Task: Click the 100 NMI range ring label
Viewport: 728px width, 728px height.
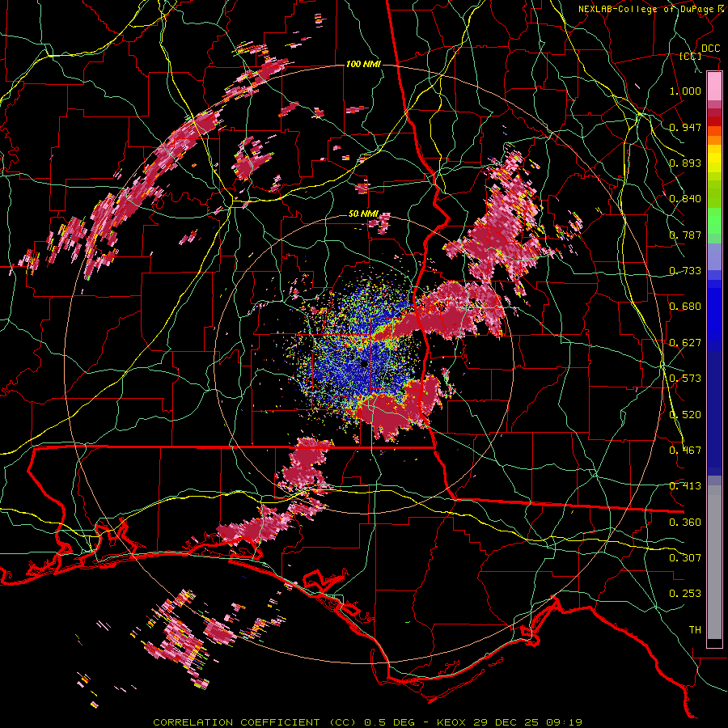Action: coord(363,64)
